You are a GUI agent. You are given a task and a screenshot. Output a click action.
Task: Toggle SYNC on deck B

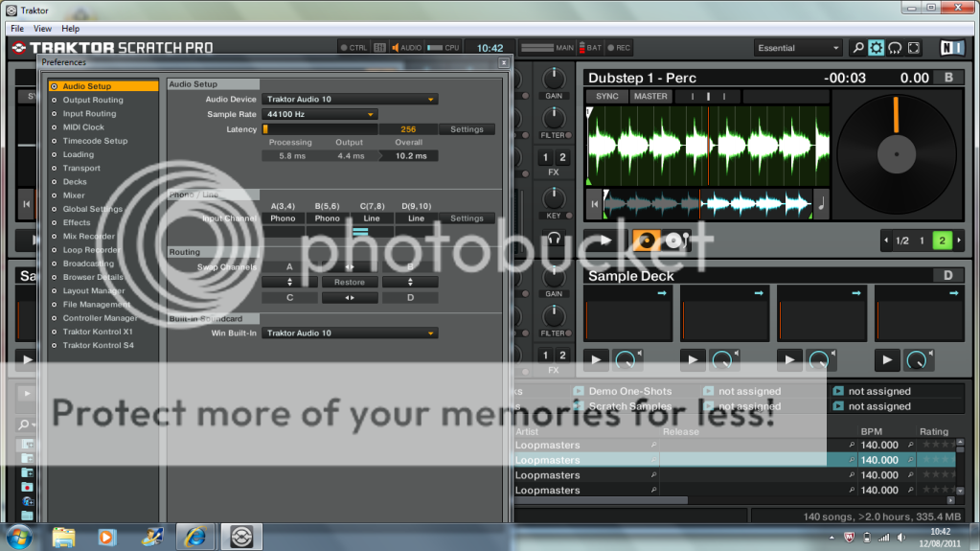tap(606, 96)
